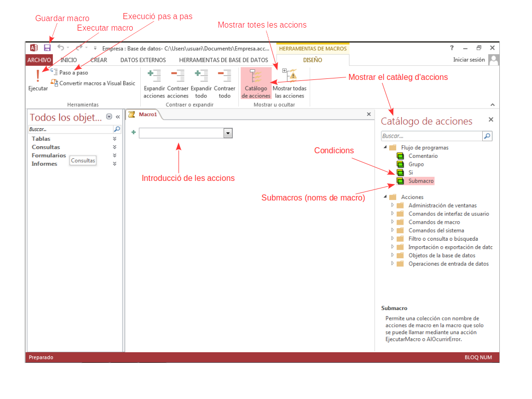Open the ARCHIVO menu tab
The width and height of the screenshot is (532, 399).
[39, 60]
